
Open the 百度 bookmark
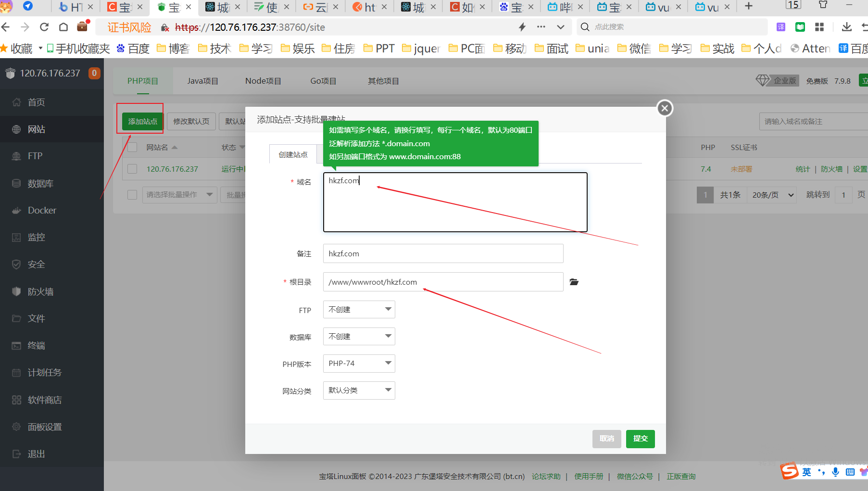point(133,48)
